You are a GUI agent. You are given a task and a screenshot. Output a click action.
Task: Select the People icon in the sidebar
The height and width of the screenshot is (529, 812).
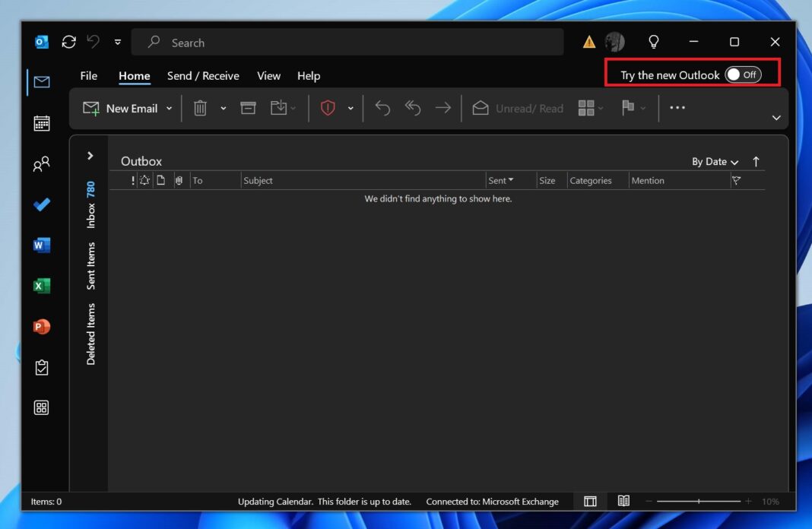click(x=43, y=163)
